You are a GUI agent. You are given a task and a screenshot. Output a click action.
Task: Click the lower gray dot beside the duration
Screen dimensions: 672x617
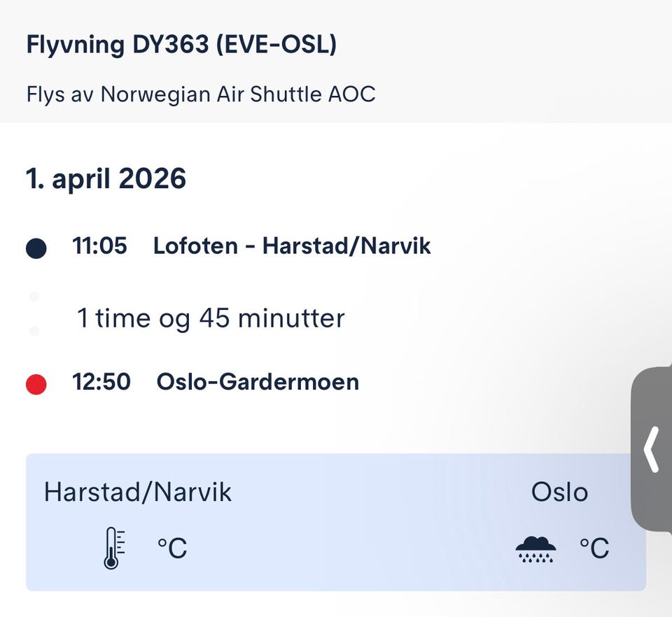click(34, 330)
